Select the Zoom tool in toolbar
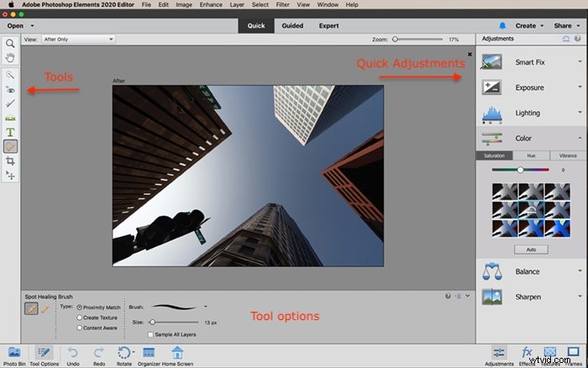 [10, 44]
